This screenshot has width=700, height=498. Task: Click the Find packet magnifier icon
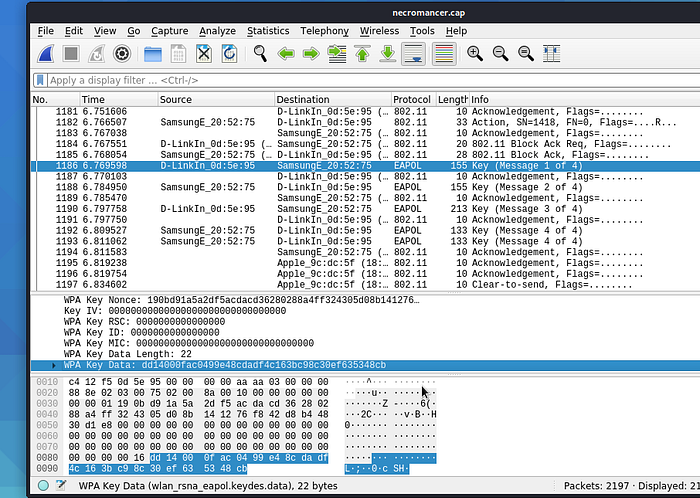260,54
